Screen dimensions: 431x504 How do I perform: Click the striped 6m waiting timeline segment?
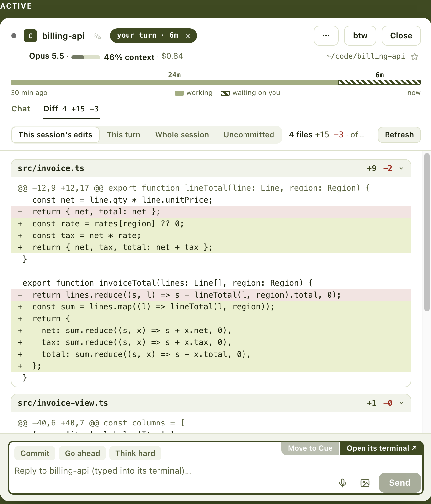pyautogui.click(x=380, y=82)
